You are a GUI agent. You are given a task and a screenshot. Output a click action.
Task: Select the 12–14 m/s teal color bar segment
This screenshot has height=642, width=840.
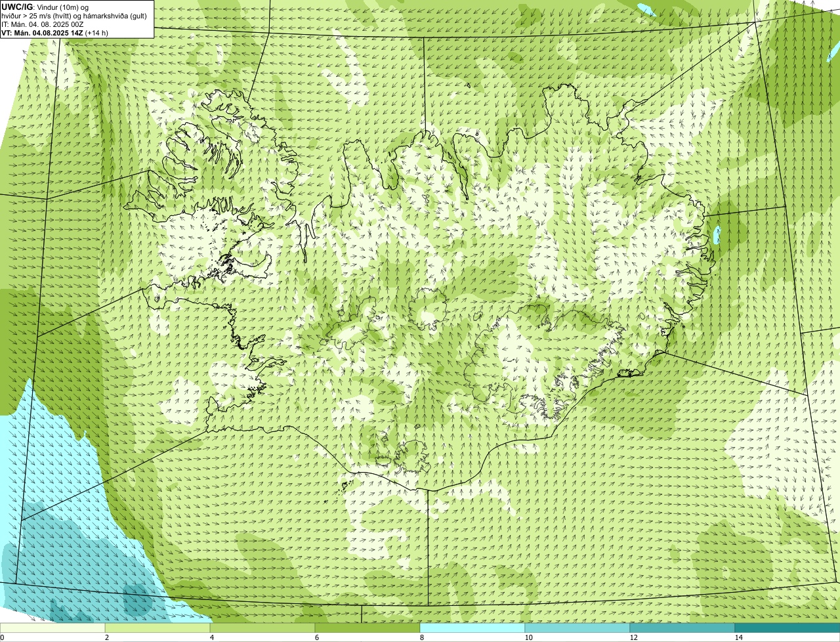click(x=682, y=628)
